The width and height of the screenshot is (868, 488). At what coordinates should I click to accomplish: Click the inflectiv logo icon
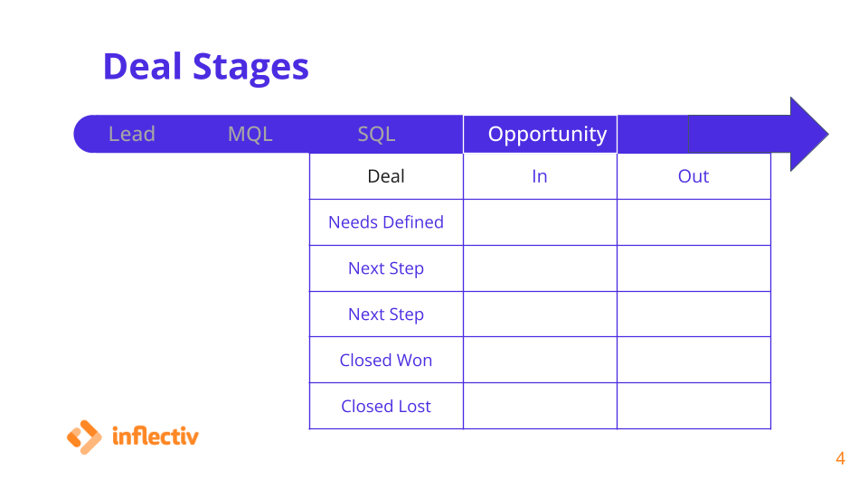coord(84,437)
